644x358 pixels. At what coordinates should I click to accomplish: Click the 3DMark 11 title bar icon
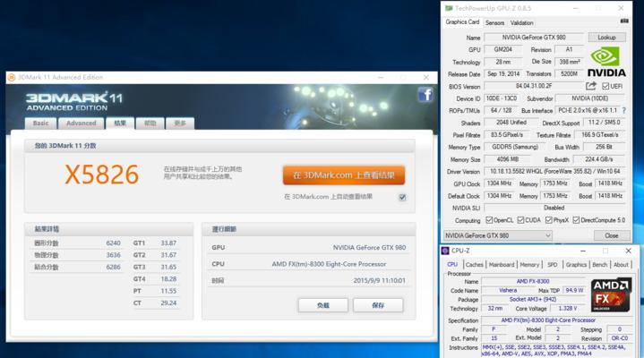coord(12,77)
